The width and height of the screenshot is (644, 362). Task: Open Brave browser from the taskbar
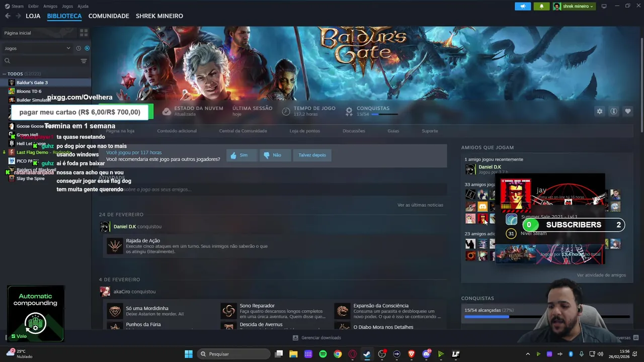pyautogui.click(x=411, y=354)
